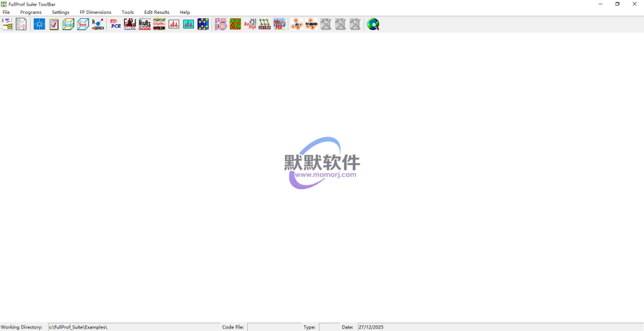Open the BasIreps toolbar icon

tap(250, 24)
